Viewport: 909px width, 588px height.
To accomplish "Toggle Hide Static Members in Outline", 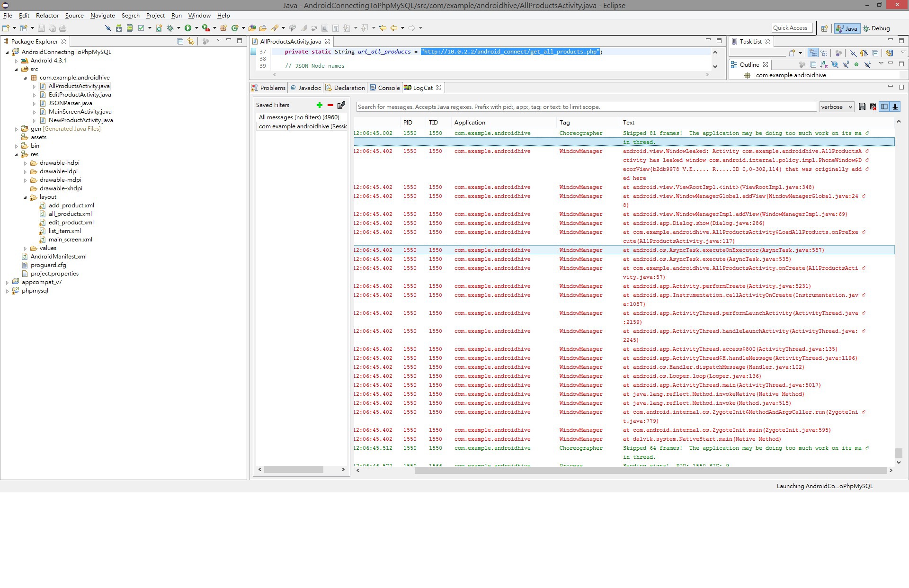I will pyautogui.click(x=846, y=65).
